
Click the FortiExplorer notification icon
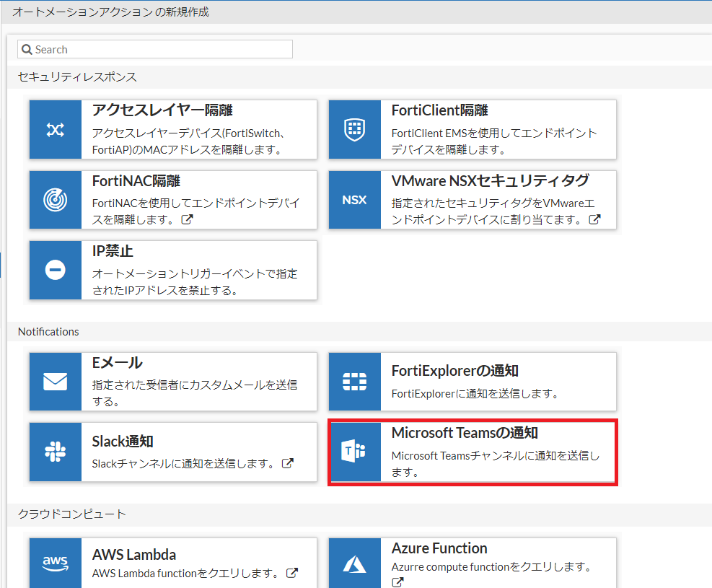point(355,382)
